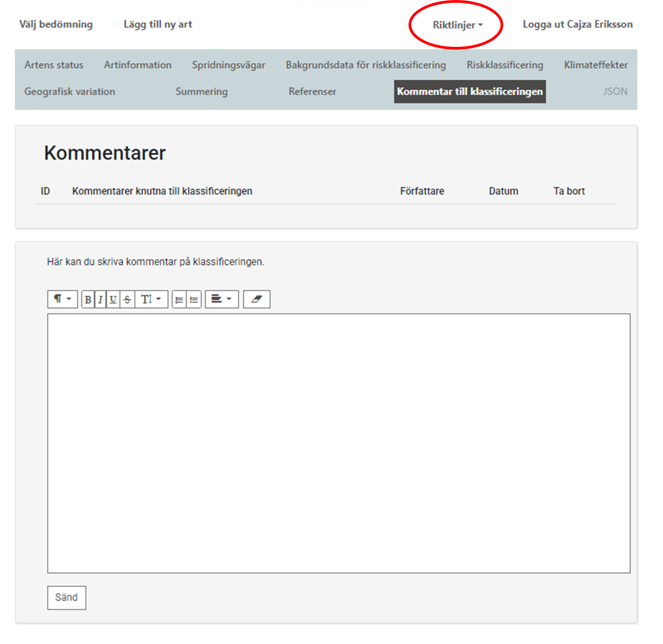The width and height of the screenshot is (663, 644).
Task: Toggle strikethrough formatting in editor
Action: click(x=127, y=299)
